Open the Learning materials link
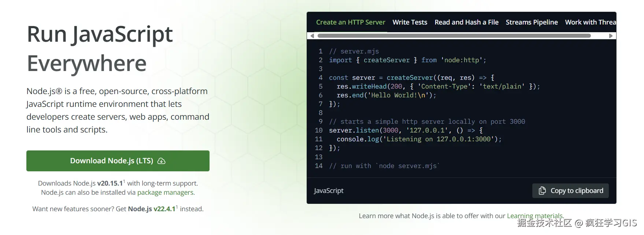The height and width of the screenshot is (235, 644). click(535, 216)
